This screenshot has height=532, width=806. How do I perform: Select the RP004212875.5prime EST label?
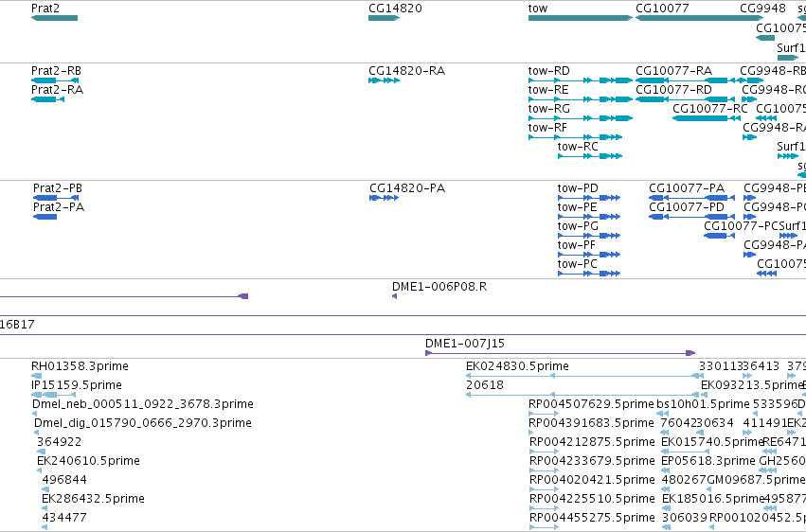click(592, 442)
